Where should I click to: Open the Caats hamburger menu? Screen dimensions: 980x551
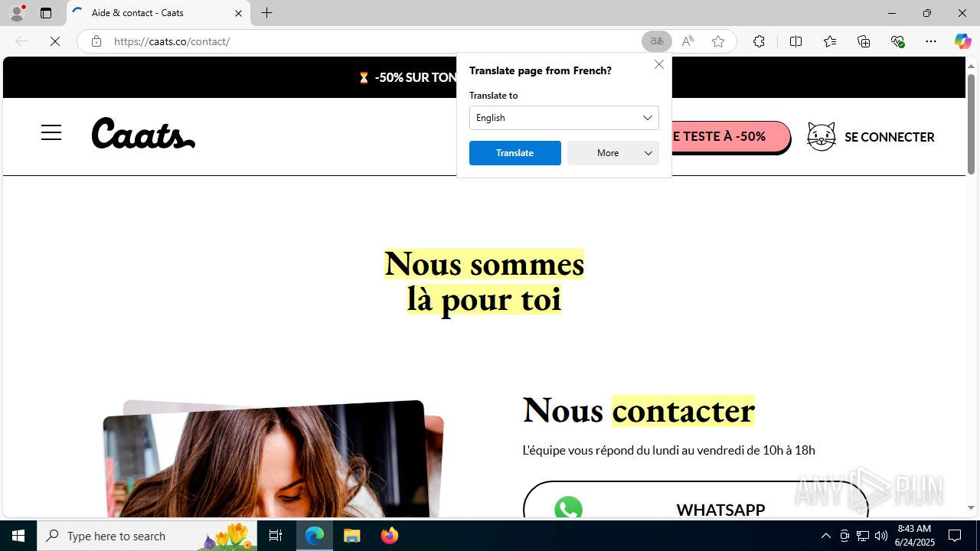[51, 132]
